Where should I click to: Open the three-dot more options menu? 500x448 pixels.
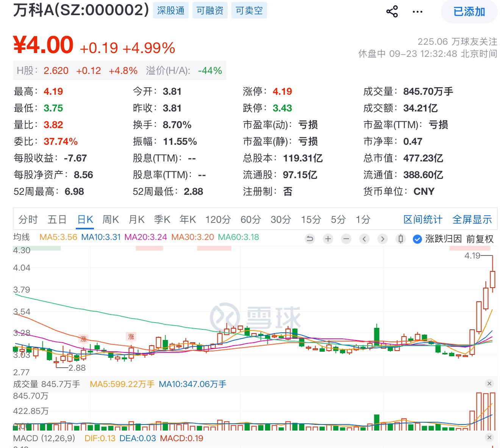point(417,12)
